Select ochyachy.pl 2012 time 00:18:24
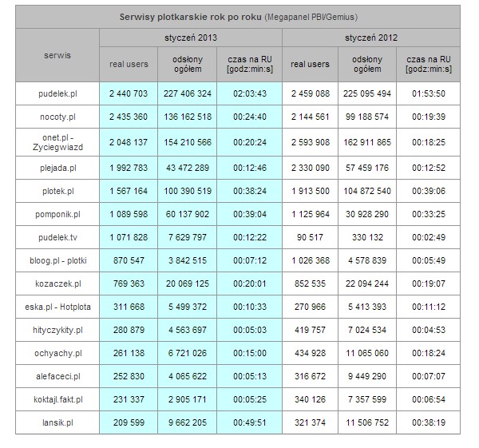The height and width of the screenshot is (448, 479). pyautogui.click(x=428, y=353)
